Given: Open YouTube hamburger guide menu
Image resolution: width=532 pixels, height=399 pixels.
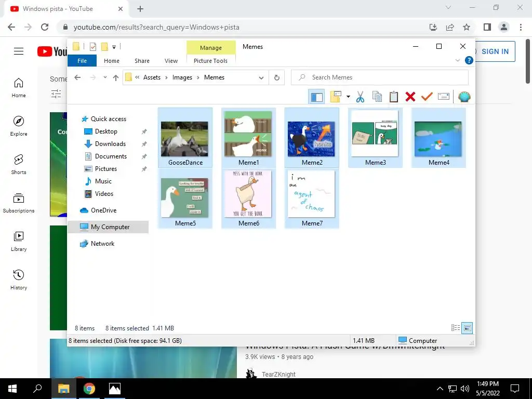Looking at the screenshot, I should (19, 51).
